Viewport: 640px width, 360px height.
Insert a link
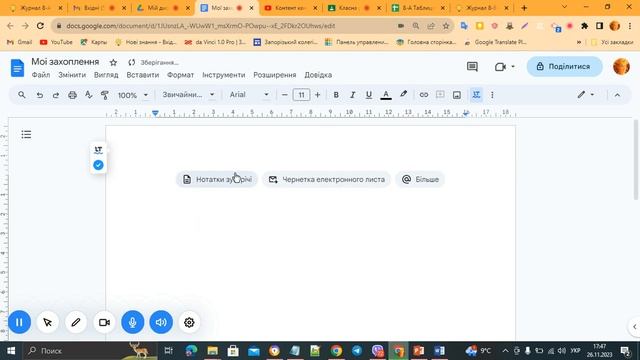(424, 95)
